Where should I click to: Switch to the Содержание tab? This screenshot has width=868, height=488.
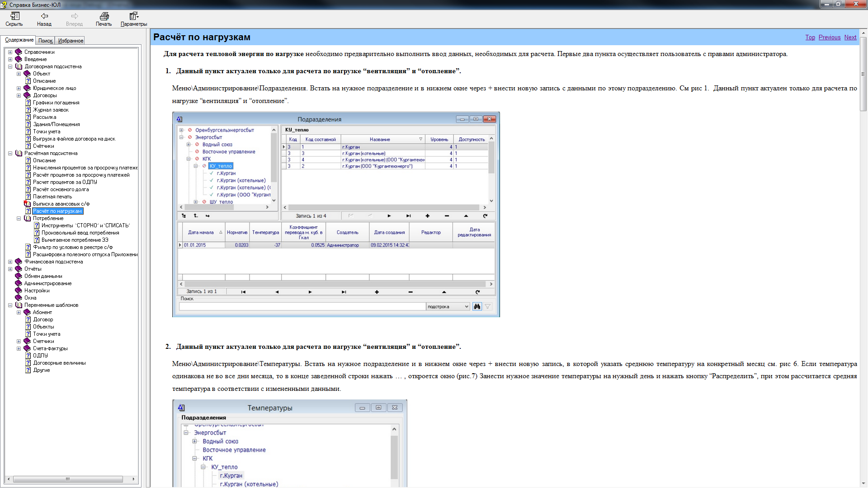[19, 40]
